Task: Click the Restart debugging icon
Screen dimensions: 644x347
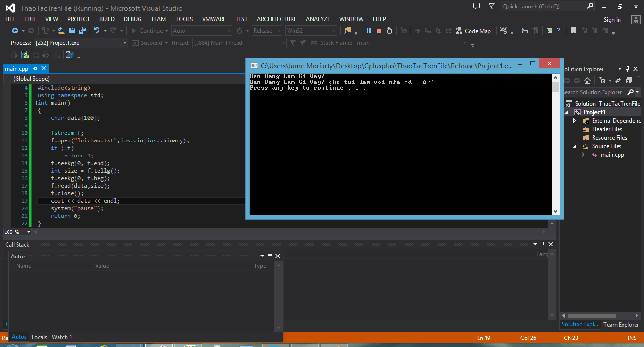Action: pyautogui.click(x=389, y=31)
